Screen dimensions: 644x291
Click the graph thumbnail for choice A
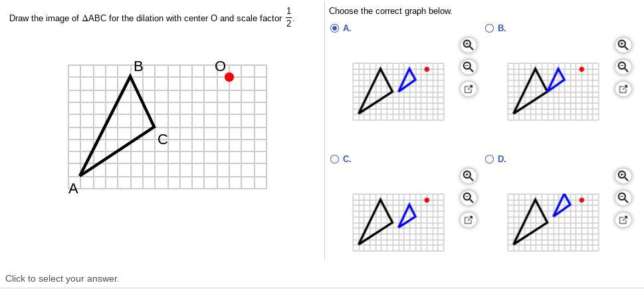click(x=398, y=92)
